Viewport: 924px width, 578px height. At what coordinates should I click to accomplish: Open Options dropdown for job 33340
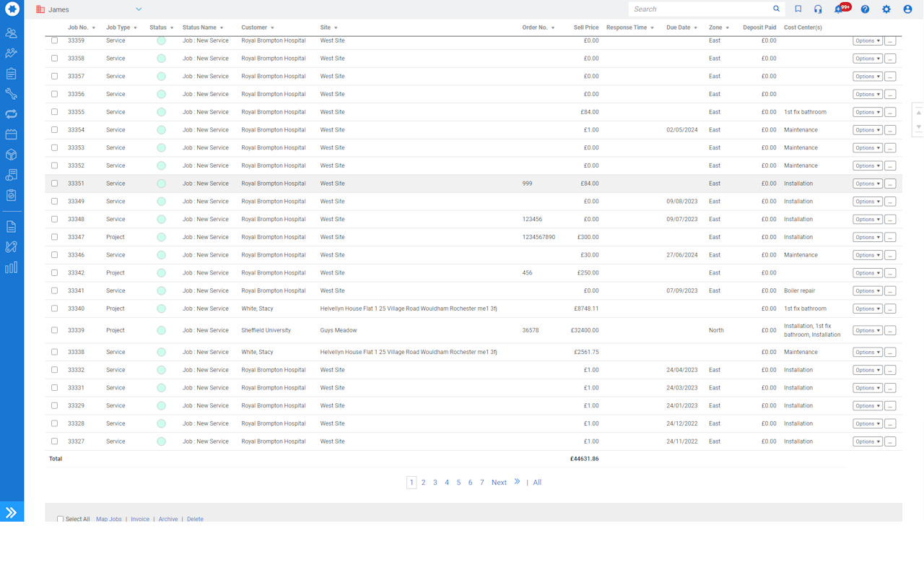[868, 309]
